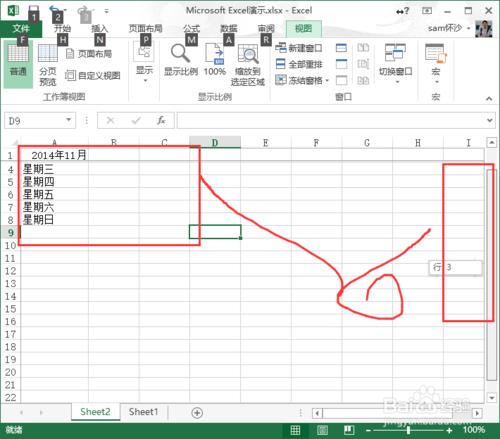
Task: Collapse the ribbon with the chevron
Action: pos(489,98)
